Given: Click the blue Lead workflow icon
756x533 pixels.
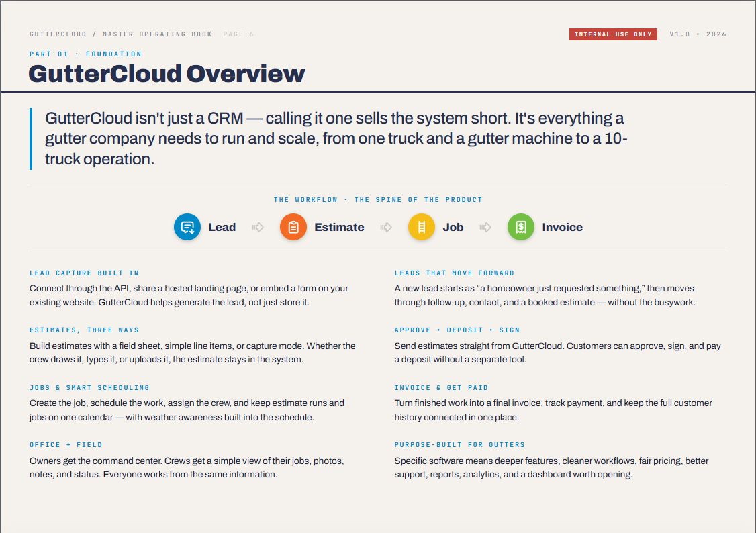Looking at the screenshot, I should 187,227.
